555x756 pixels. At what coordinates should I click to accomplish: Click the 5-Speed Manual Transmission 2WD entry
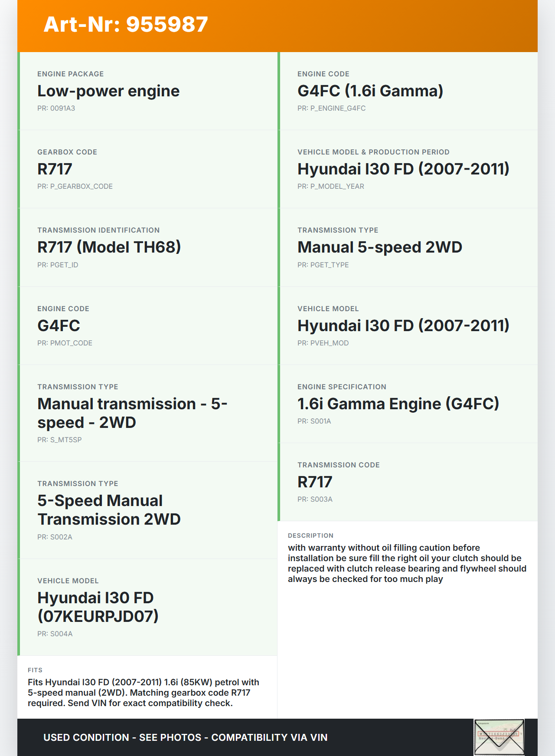pos(109,510)
